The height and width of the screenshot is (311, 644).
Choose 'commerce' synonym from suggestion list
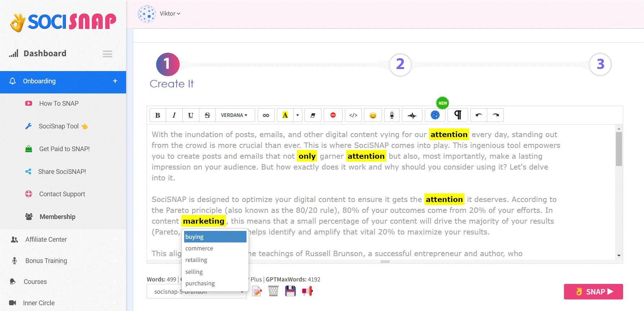tap(215, 248)
